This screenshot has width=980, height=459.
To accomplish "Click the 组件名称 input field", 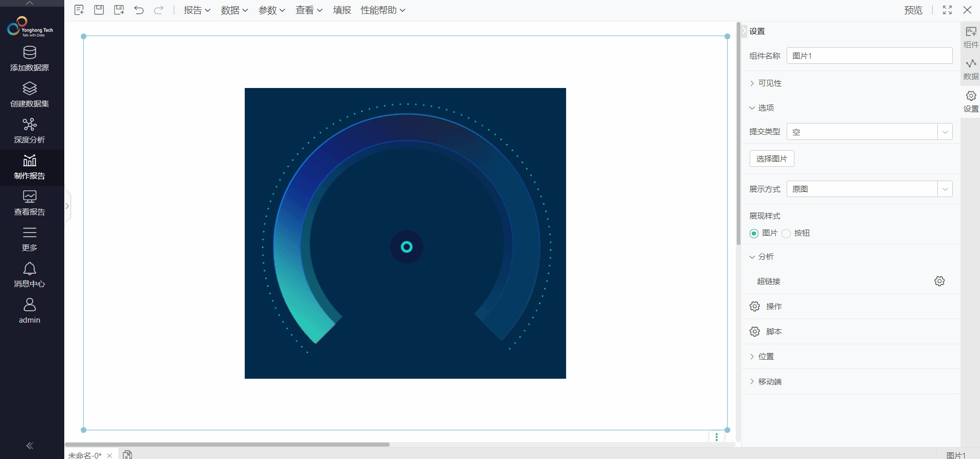I will (x=869, y=56).
